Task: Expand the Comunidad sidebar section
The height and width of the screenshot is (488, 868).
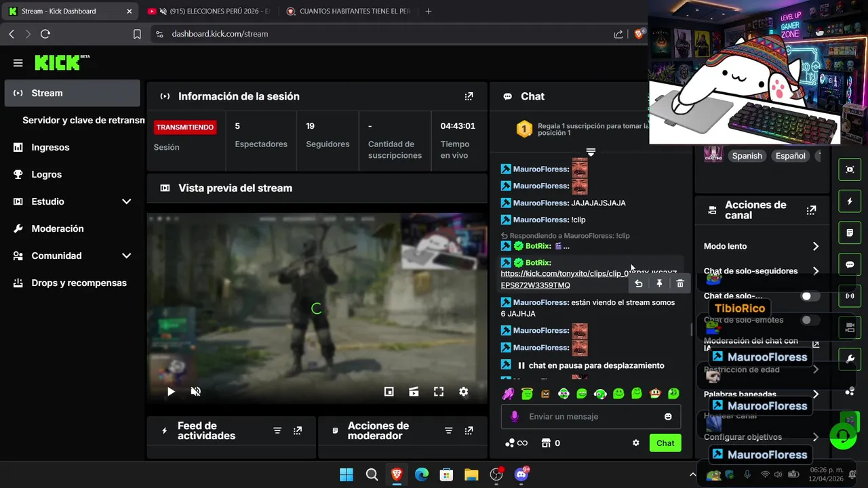Action: coord(126,256)
